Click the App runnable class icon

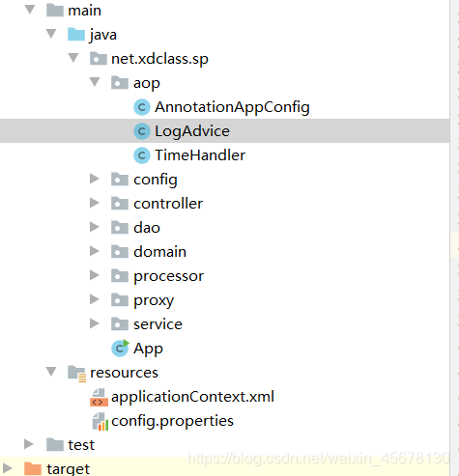click(120, 349)
